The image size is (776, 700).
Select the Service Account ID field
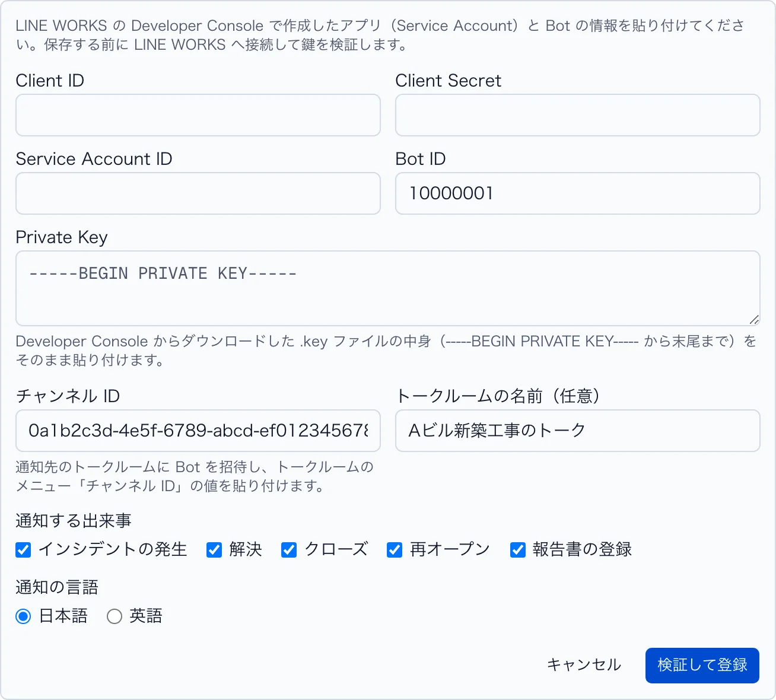[198, 193]
